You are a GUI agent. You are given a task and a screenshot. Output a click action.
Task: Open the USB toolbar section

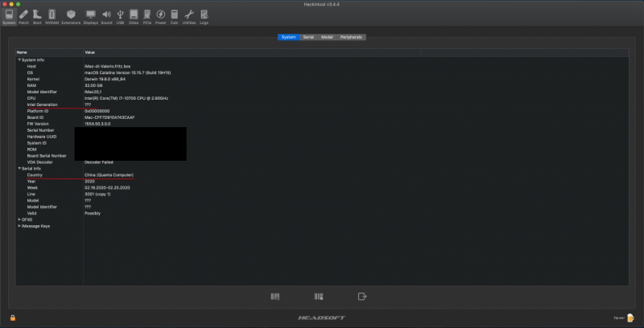120,17
